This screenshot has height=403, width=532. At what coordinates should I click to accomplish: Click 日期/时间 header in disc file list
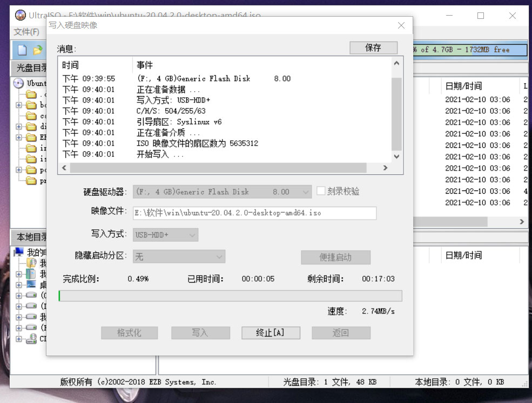click(463, 86)
